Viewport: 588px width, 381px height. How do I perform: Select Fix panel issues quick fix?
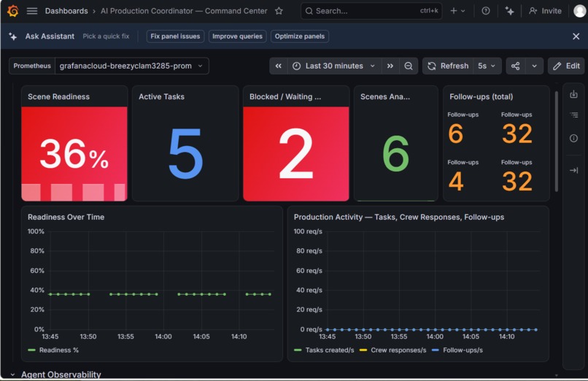pos(175,36)
